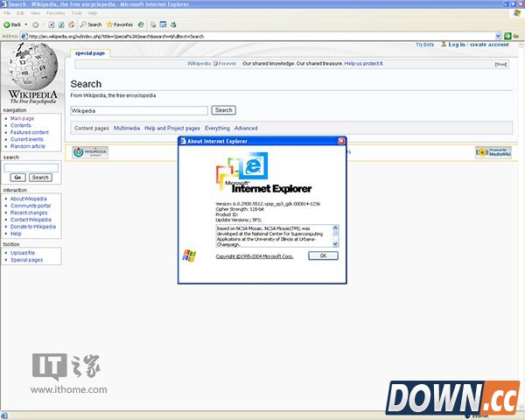525x420 pixels.
Task: Open the toolbar Search pane
Action: click(x=91, y=24)
